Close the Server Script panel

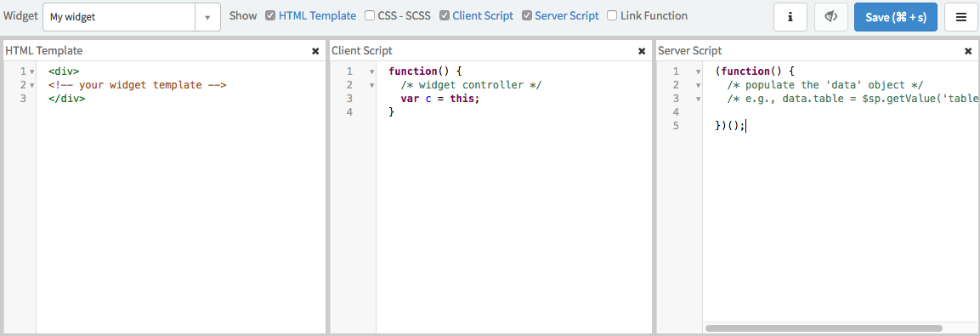tap(968, 51)
